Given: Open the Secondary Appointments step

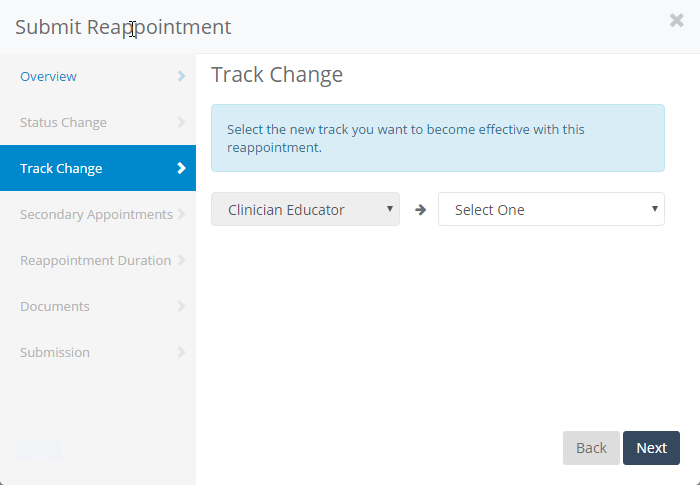Looking at the screenshot, I should (x=96, y=215).
